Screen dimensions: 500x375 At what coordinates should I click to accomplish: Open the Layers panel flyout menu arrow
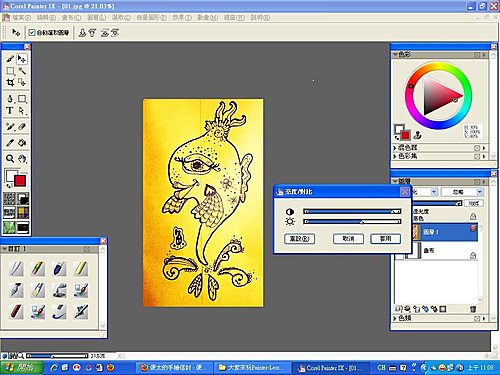(484, 182)
